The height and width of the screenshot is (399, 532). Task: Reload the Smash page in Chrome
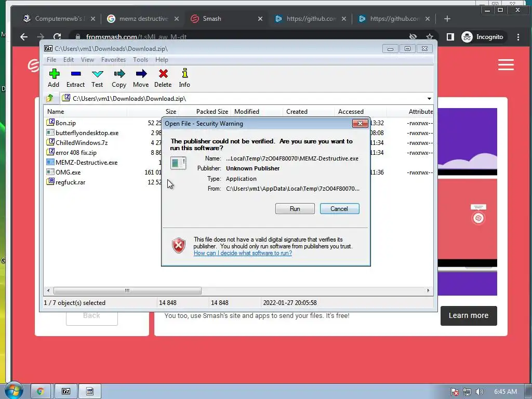pyautogui.click(x=57, y=37)
